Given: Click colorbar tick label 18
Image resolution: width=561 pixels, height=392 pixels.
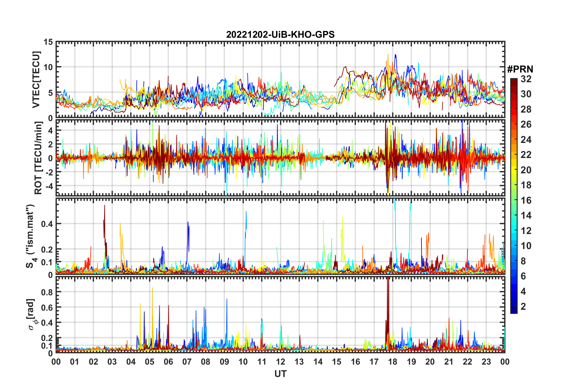Looking at the screenshot, I should coord(526,185).
